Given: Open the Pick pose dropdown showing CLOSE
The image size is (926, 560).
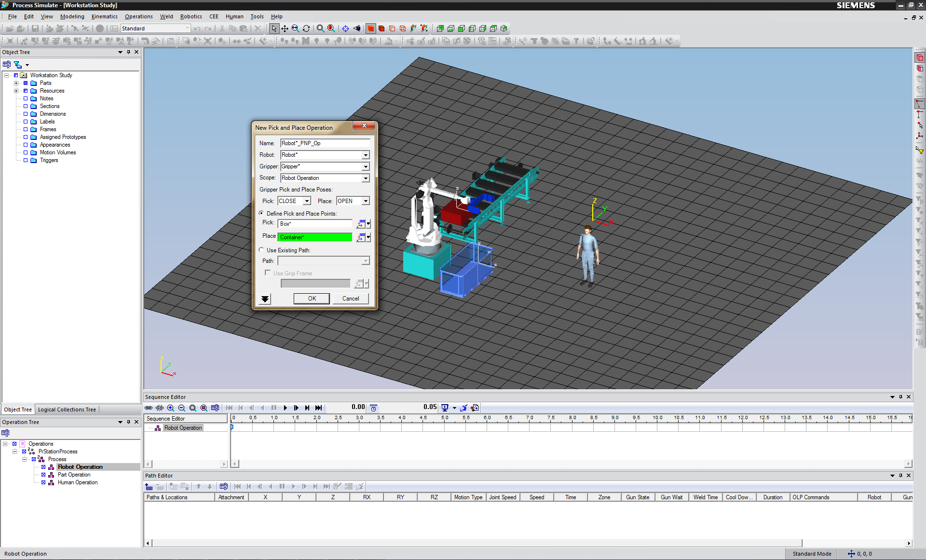Looking at the screenshot, I should pyautogui.click(x=307, y=201).
